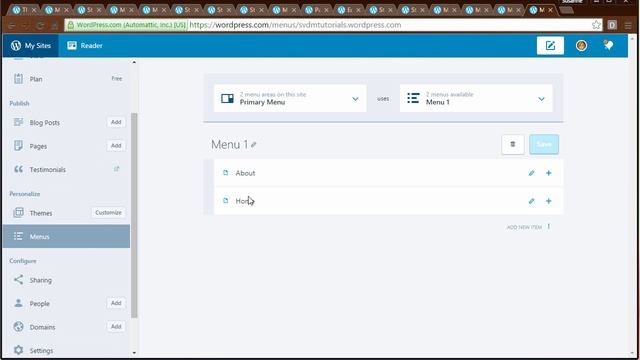Screen dimensions: 640x360
Task: Open Pages in sidebar
Action: click(x=38, y=146)
